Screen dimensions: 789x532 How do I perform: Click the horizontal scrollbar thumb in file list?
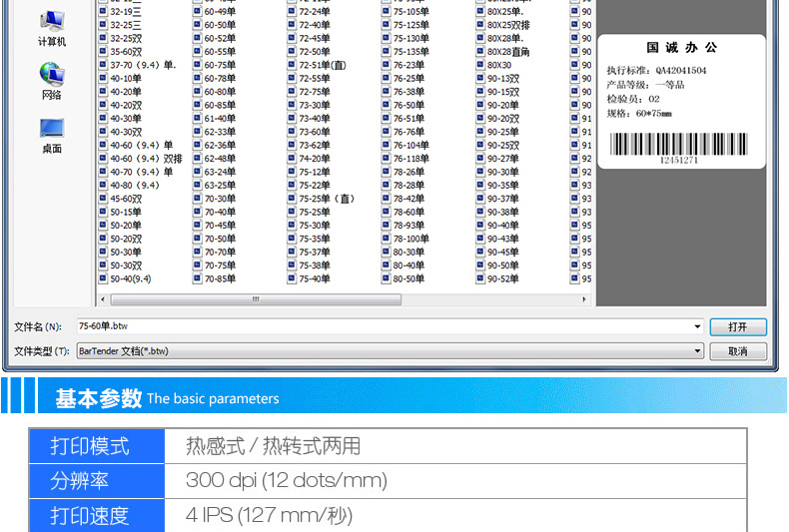[255, 298]
